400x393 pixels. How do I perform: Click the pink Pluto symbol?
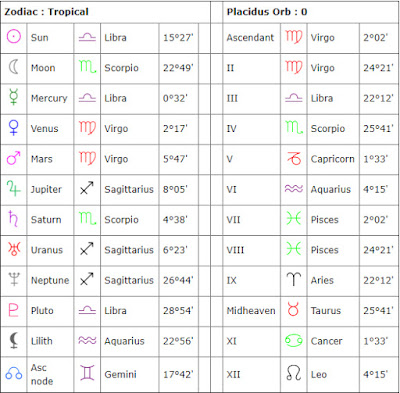[13, 310]
